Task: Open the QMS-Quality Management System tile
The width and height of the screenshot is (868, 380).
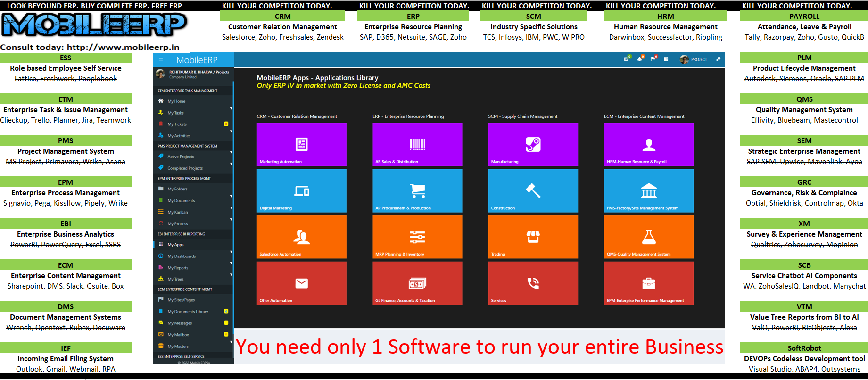Action: pos(649,237)
